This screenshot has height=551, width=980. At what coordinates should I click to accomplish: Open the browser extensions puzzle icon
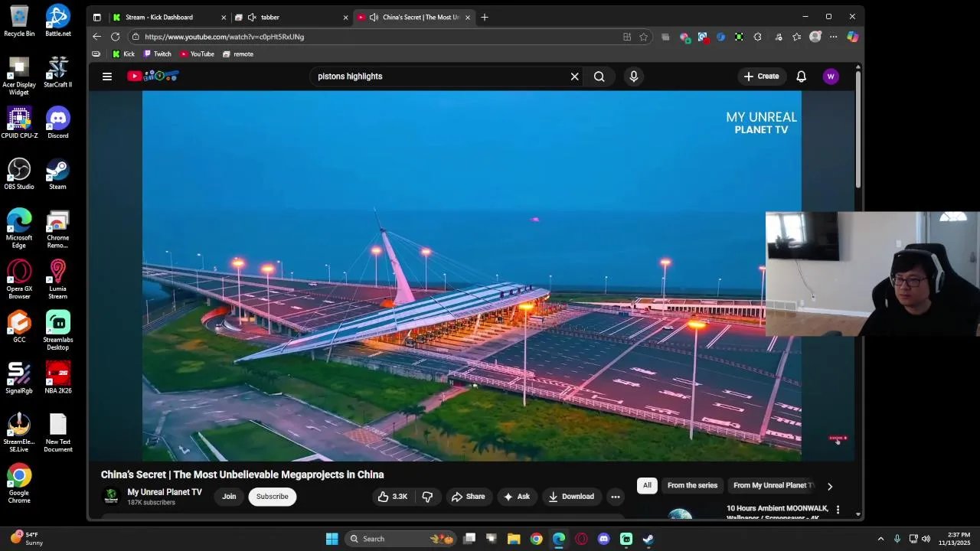click(757, 37)
